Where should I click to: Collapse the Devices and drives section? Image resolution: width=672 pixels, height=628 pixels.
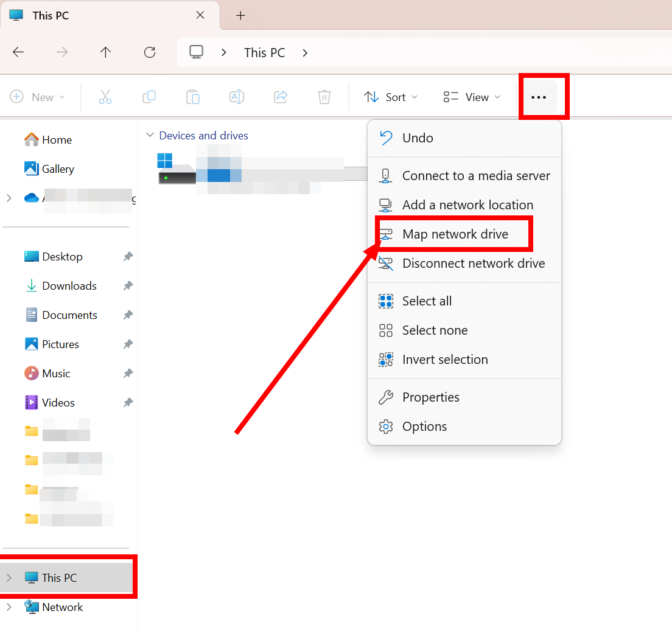tap(150, 135)
